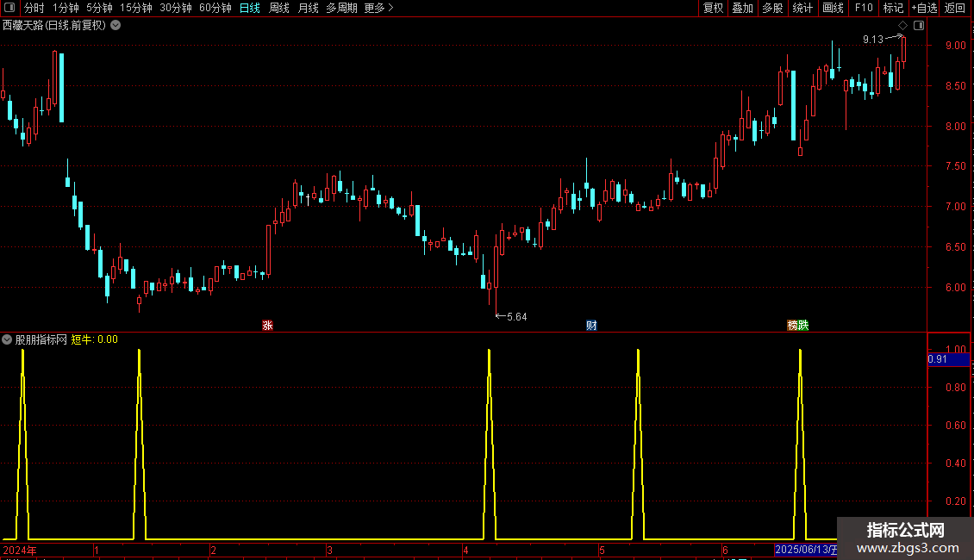
Task: Click the month 5 timeline marker
Action: [602, 550]
